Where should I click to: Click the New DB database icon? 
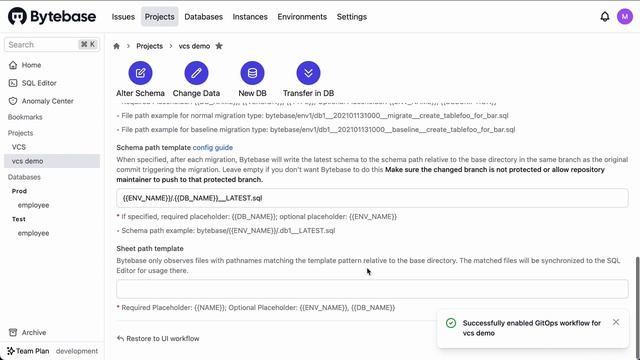pyautogui.click(x=252, y=73)
